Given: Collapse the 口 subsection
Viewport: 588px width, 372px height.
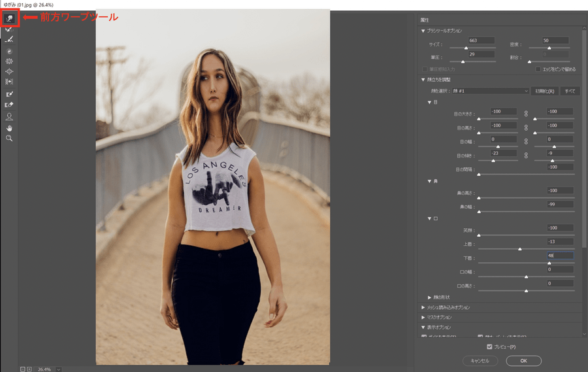Looking at the screenshot, I should [x=429, y=218].
